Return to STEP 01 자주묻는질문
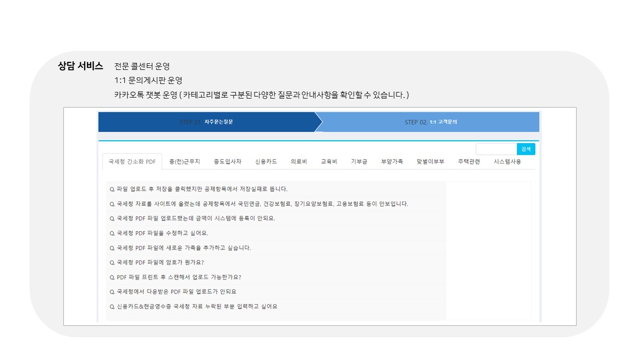 206,122
